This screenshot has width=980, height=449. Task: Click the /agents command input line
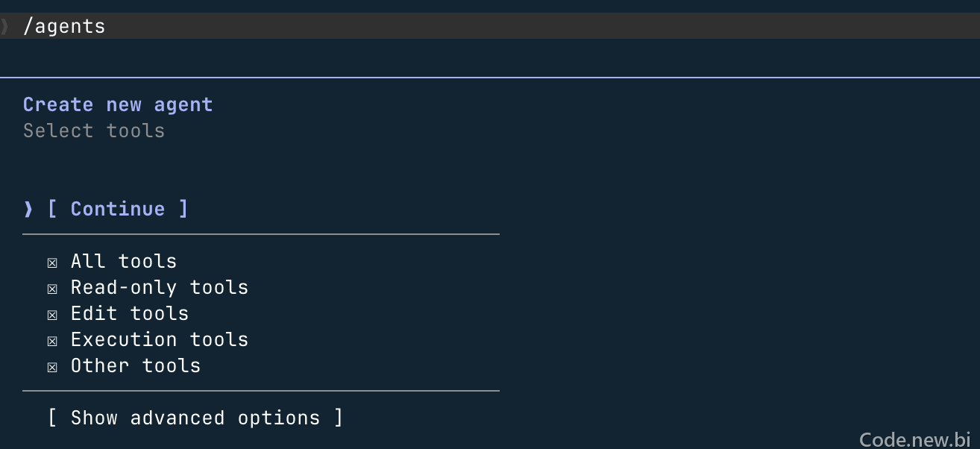click(x=490, y=26)
